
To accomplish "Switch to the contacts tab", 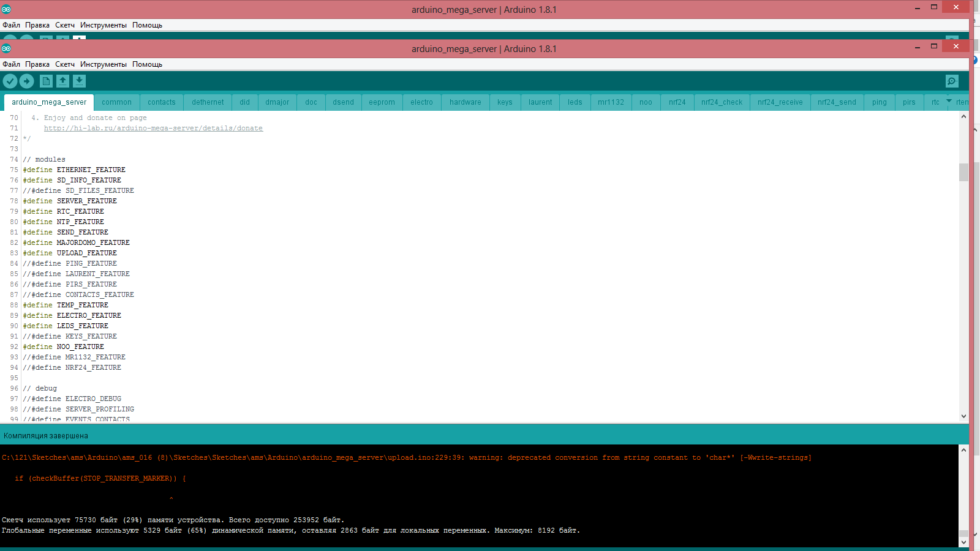I will [162, 102].
